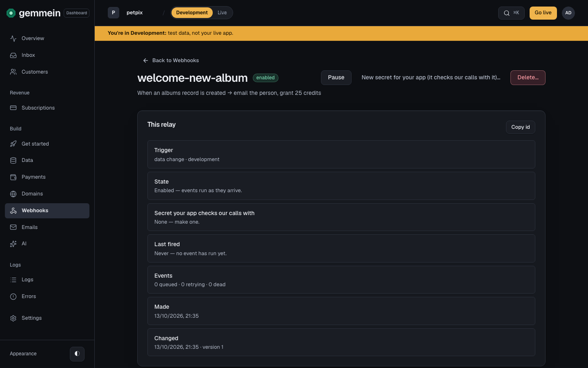The height and width of the screenshot is (368, 588).
Task: Click the gemmein logo icon
Action: [11, 13]
